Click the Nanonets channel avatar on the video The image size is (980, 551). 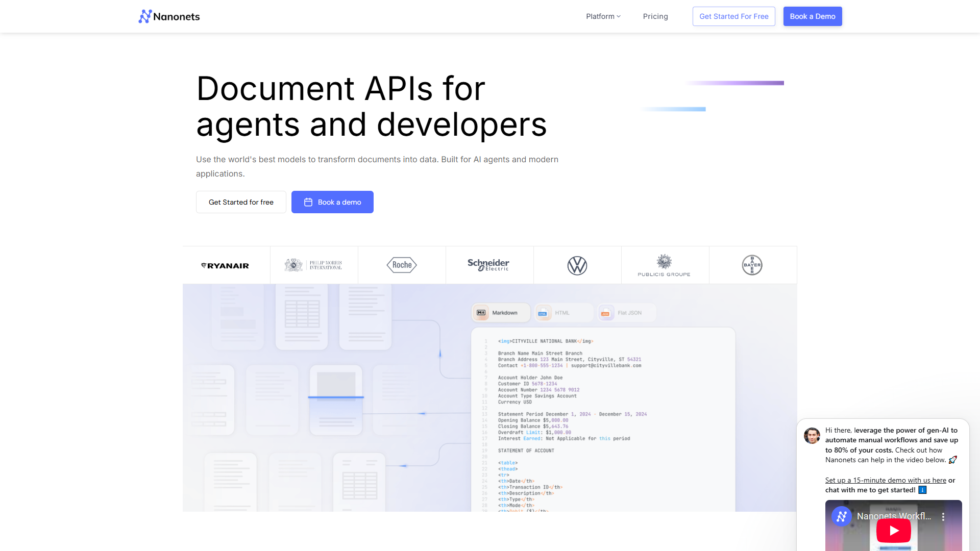841,516
